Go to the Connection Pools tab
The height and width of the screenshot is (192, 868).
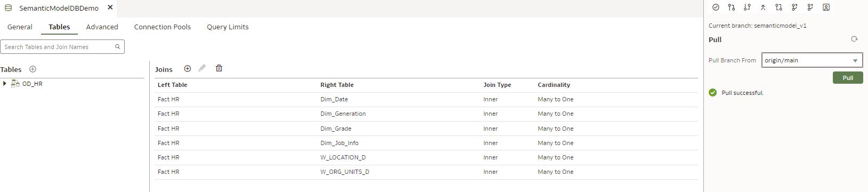point(163,27)
